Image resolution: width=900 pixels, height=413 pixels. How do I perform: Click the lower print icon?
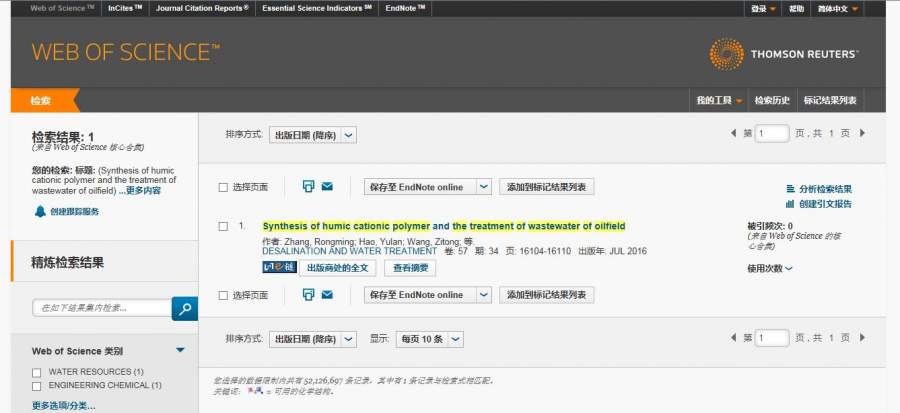tap(309, 294)
